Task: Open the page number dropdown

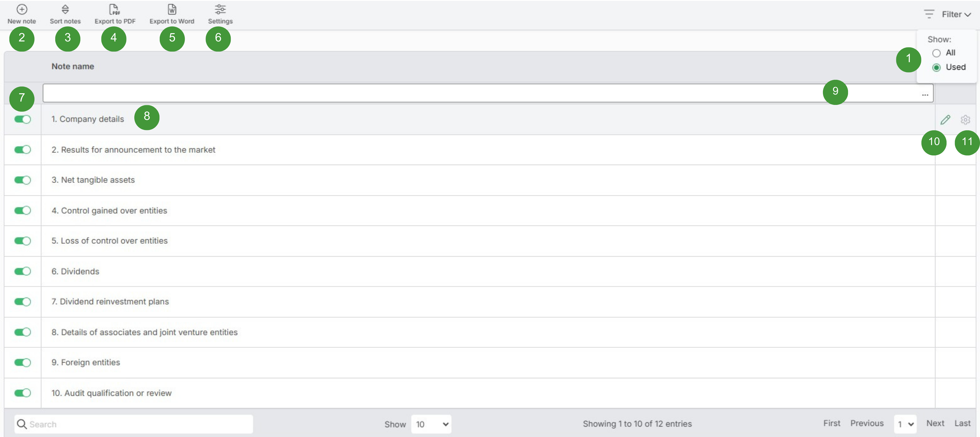Action: point(905,424)
